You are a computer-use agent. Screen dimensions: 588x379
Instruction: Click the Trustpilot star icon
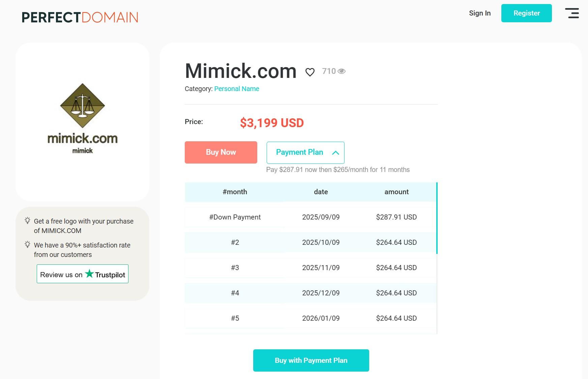click(x=89, y=273)
